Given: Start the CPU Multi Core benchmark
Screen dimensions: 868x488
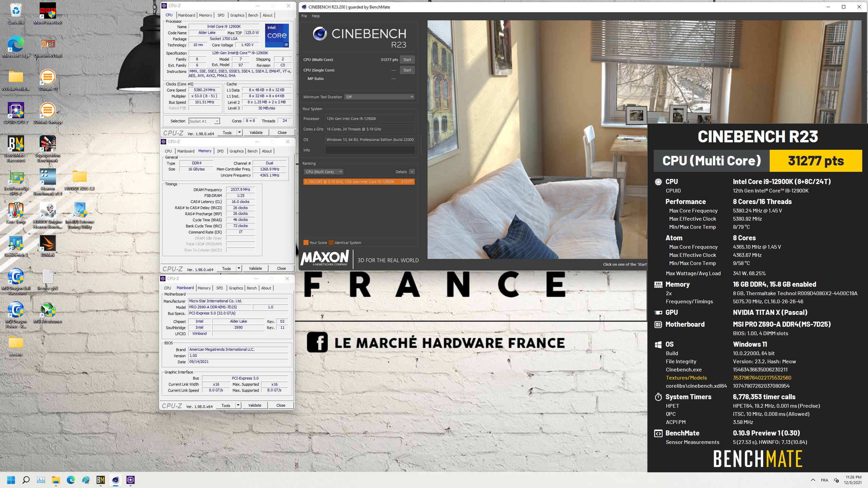Looking at the screenshot, I should pos(407,59).
